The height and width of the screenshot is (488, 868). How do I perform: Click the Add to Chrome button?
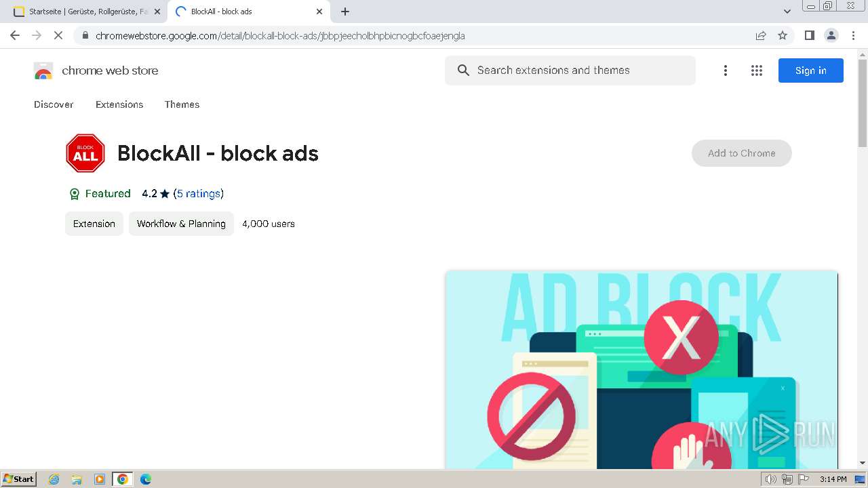741,153
